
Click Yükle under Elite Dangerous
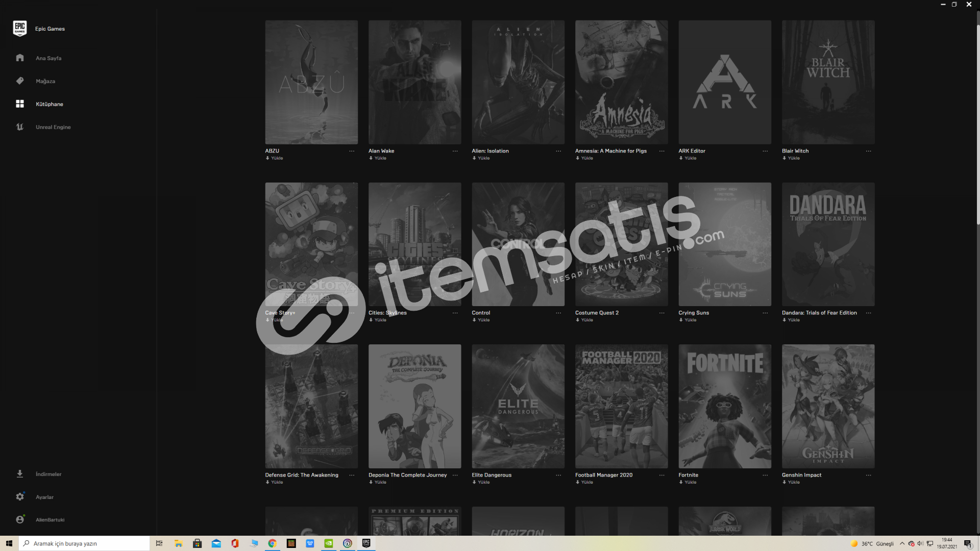click(481, 482)
